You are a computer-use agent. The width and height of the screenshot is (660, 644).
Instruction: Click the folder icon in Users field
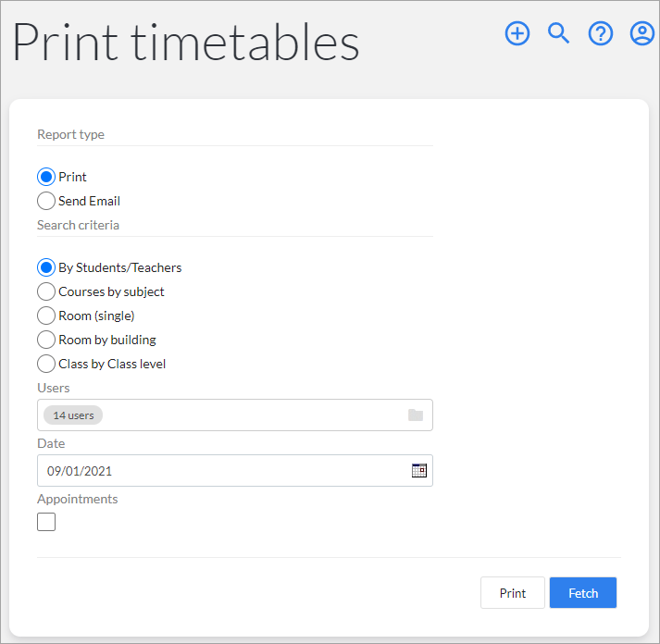point(416,415)
